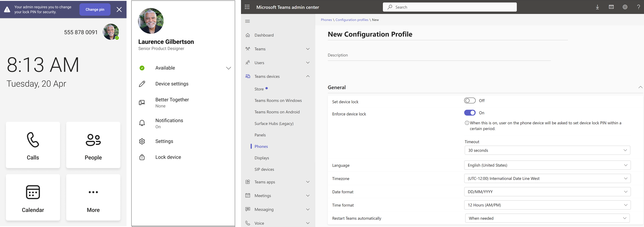Click the Meetings calendar sidebar icon

[248, 195]
